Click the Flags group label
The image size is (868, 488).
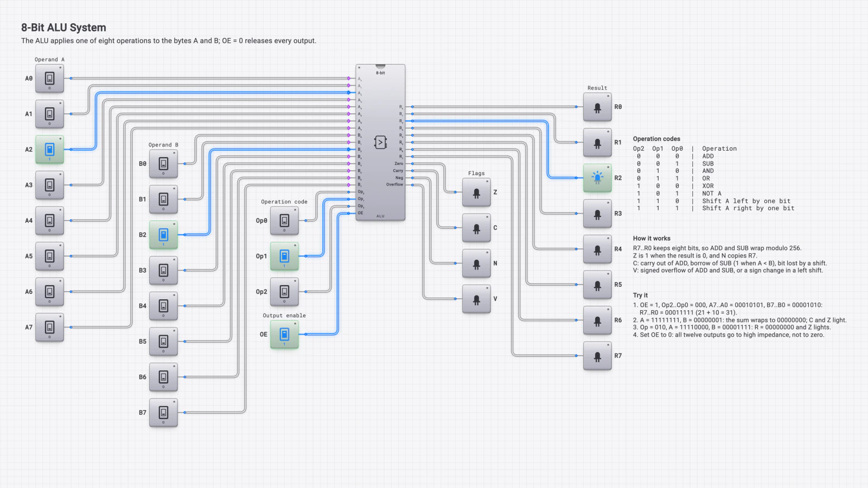coord(476,174)
